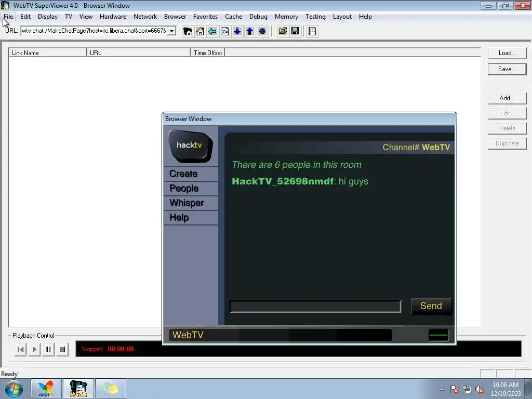Click the muted volume tray icon

coord(480,389)
